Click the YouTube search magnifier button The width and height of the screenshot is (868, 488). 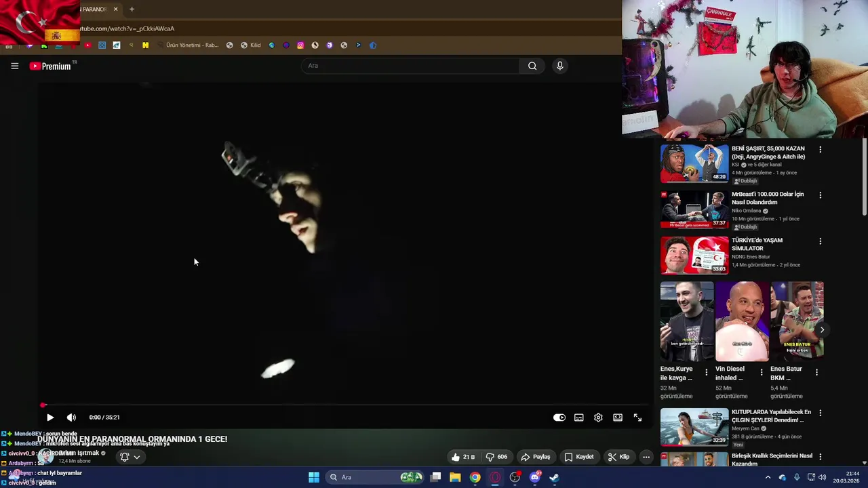point(532,66)
